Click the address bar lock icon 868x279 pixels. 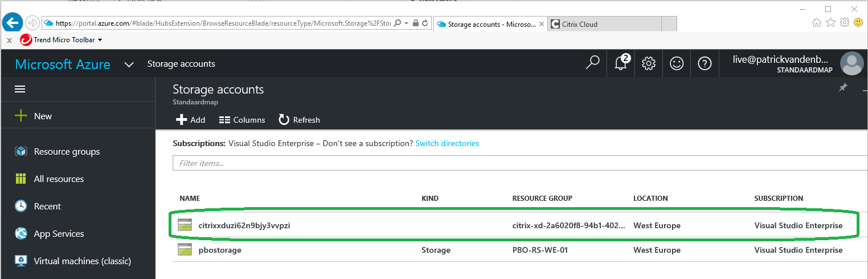[x=416, y=23]
